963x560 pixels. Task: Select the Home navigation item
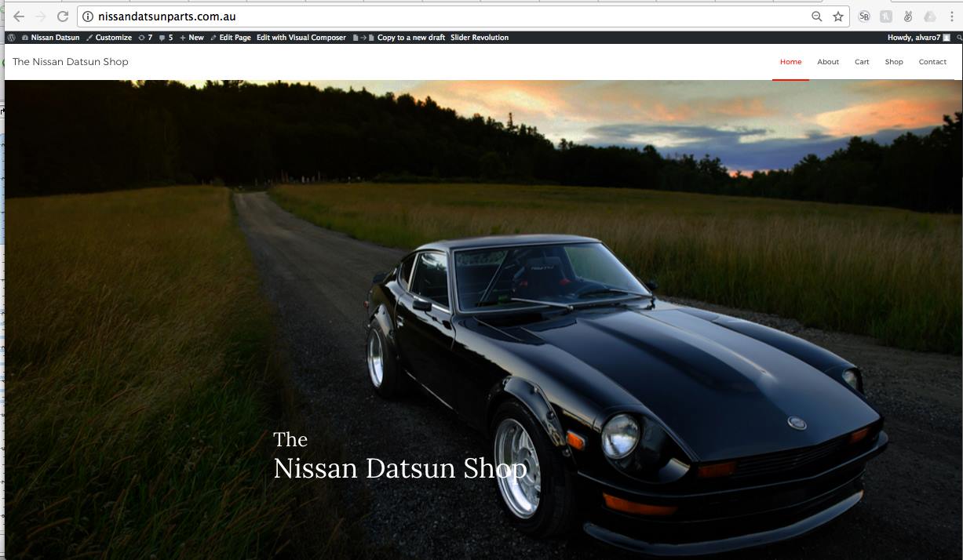pos(790,62)
